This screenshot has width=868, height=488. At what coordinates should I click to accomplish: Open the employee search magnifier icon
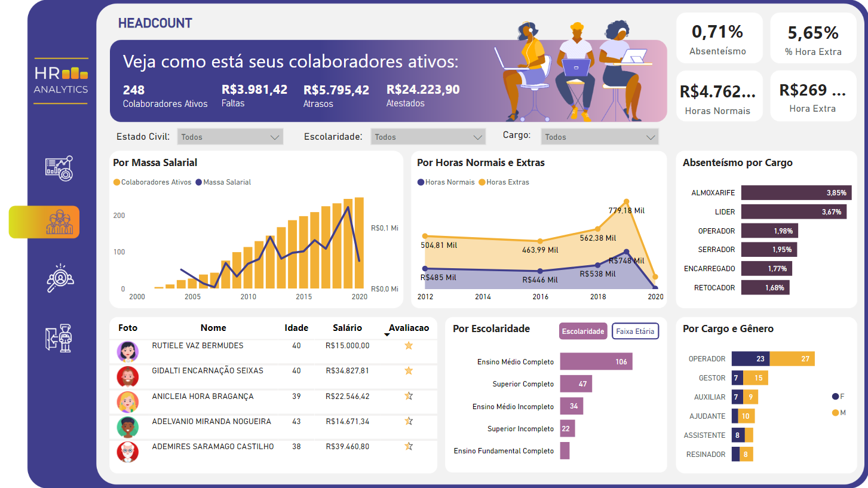(x=60, y=278)
